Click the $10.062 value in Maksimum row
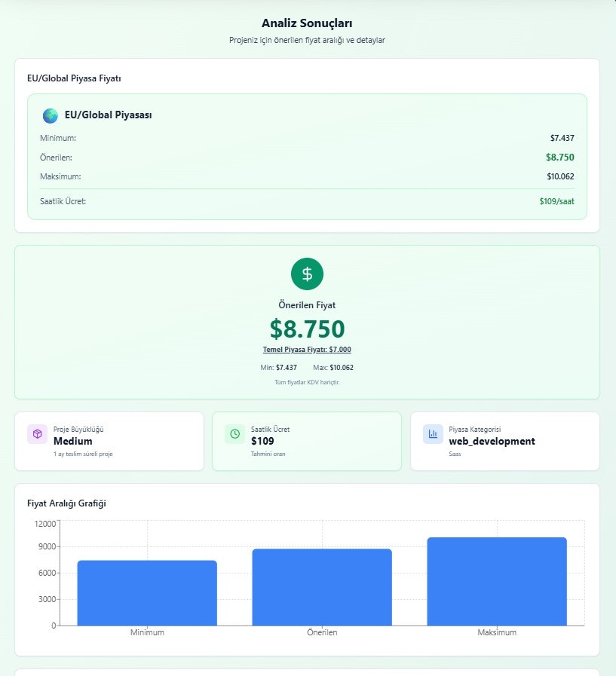616x676 pixels. coord(560,176)
